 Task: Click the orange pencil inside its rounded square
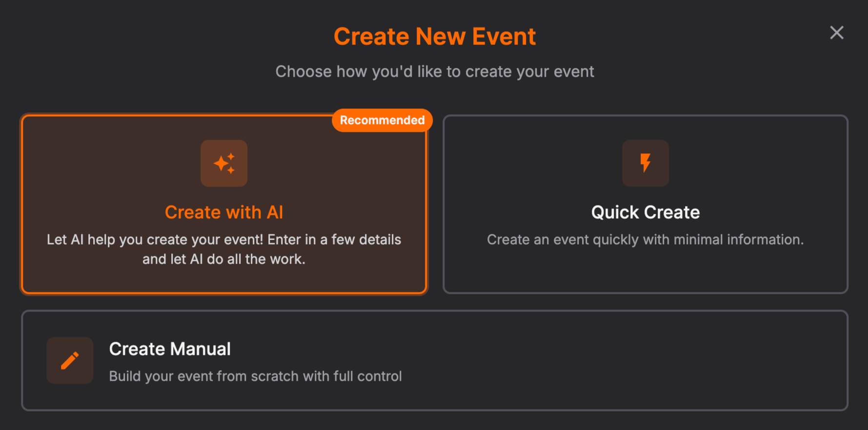(69, 360)
